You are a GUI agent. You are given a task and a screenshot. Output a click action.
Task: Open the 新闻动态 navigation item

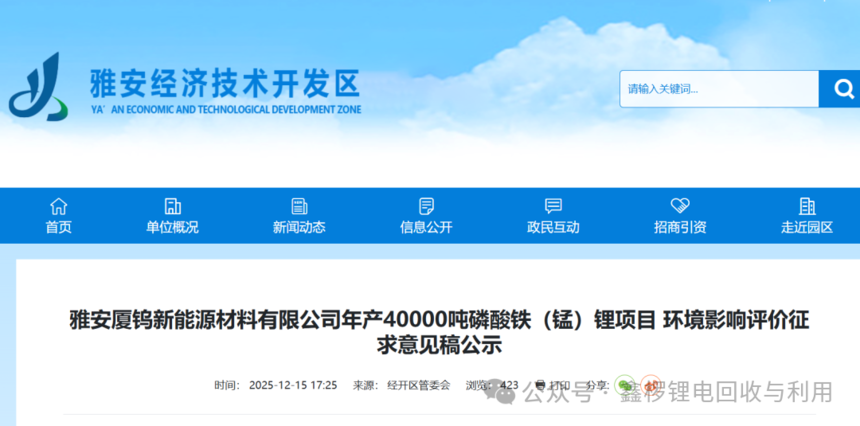click(299, 216)
